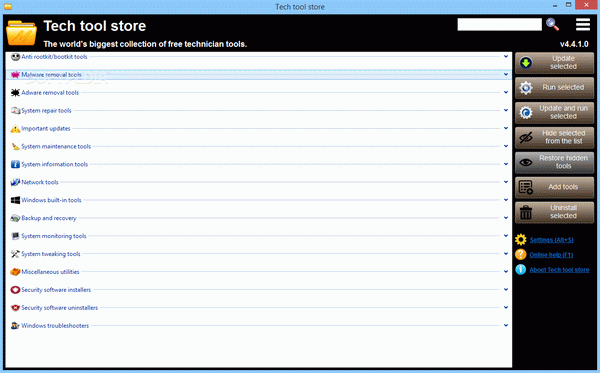Expand Windows troubleshooters chevron
Viewport: 600px width, 373px height.
506,325
